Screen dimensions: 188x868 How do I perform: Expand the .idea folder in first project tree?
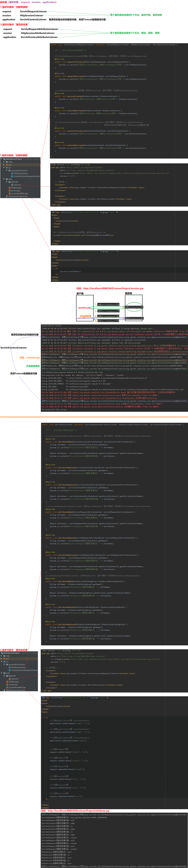tap(4, 162)
